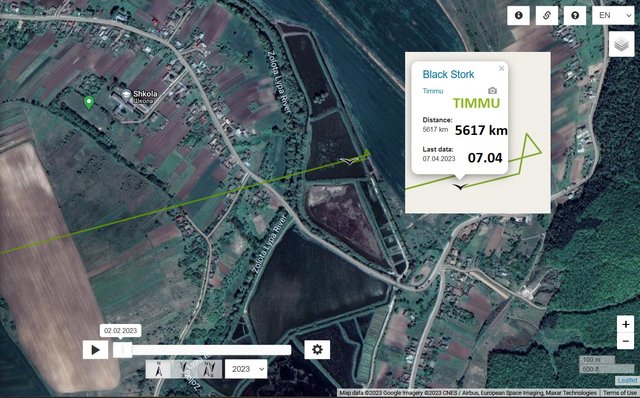
Task: Click the Shkola school map icon
Action: (x=127, y=94)
